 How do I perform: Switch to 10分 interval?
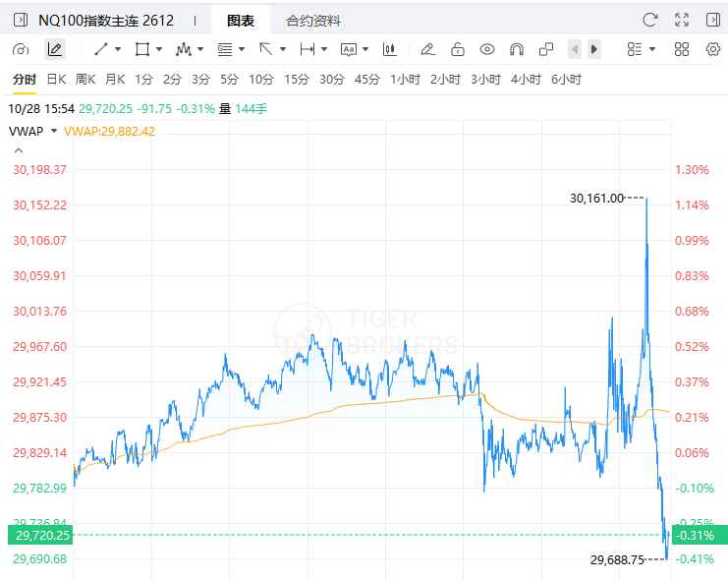point(261,80)
